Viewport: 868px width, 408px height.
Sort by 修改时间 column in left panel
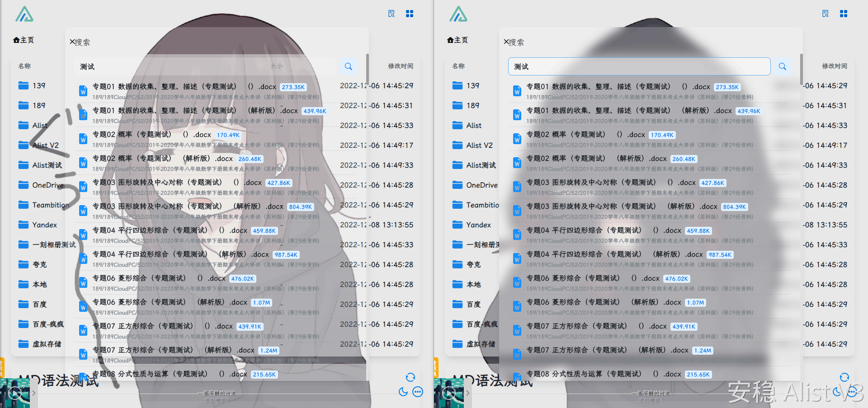click(x=400, y=66)
